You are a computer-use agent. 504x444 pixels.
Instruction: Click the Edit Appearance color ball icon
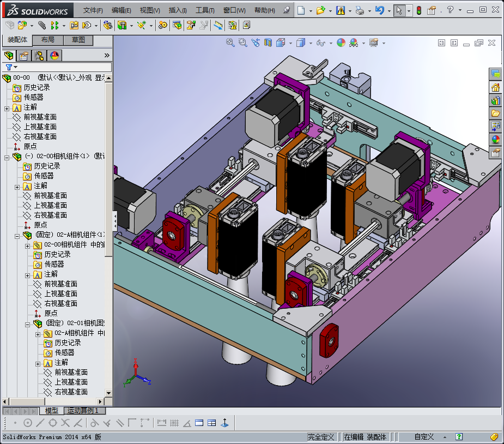pyautogui.click(x=341, y=43)
